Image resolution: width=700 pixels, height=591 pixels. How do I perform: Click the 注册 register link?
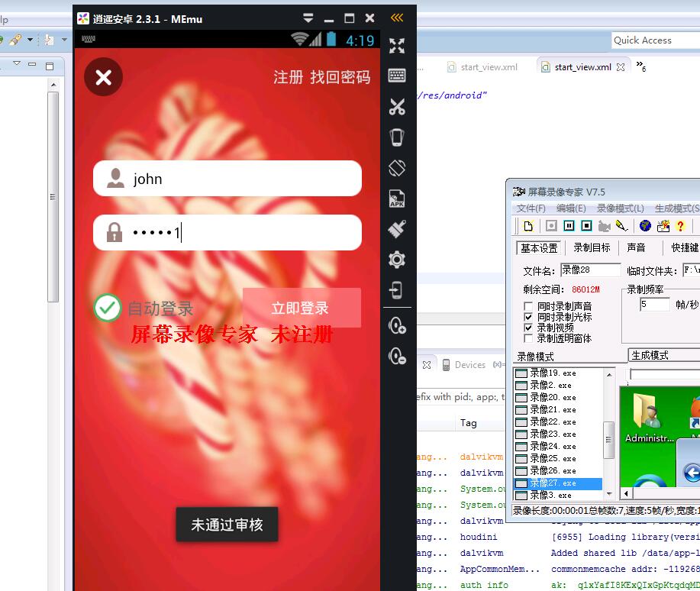pyautogui.click(x=289, y=77)
